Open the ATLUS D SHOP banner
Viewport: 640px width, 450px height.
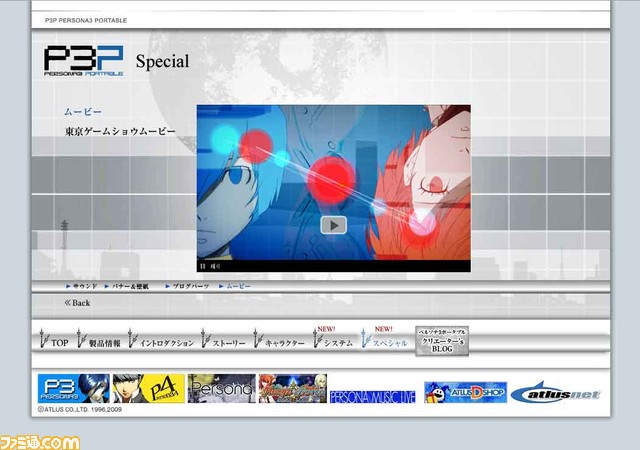(x=465, y=392)
